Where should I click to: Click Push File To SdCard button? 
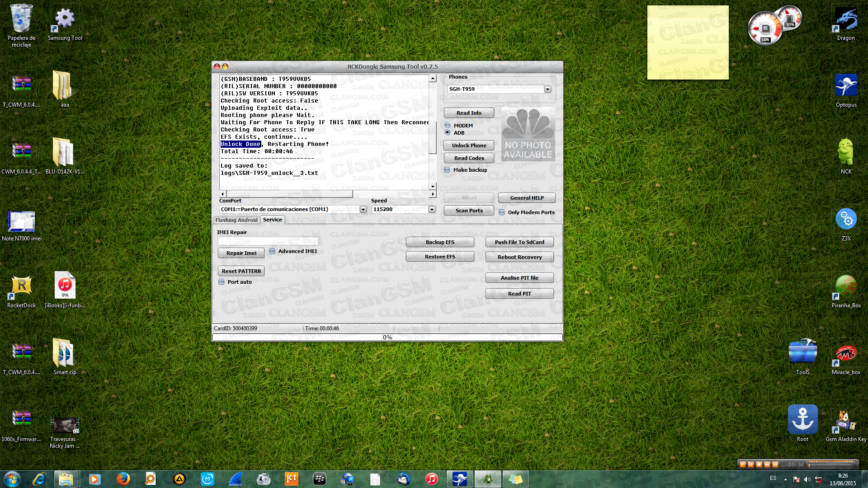[519, 242]
